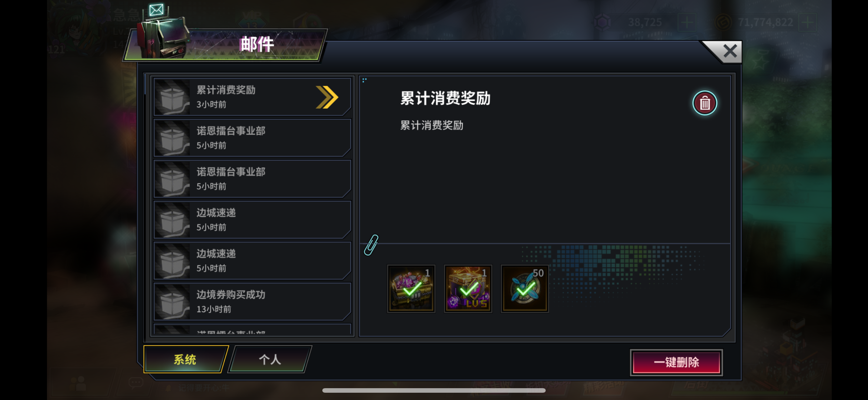Delete all mails with 一键删除
Image resolution: width=868 pixels, height=400 pixels.
(676, 362)
